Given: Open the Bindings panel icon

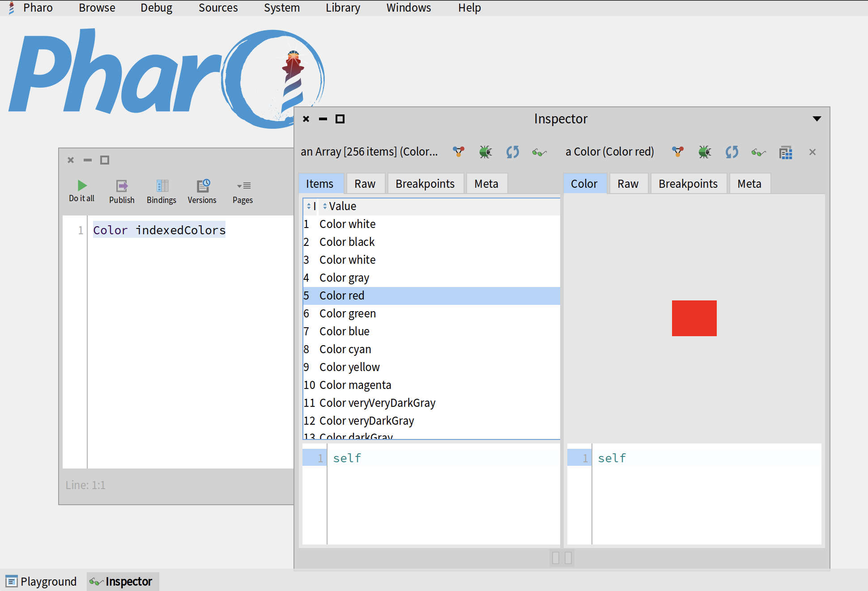Looking at the screenshot, I should [162, 186].
